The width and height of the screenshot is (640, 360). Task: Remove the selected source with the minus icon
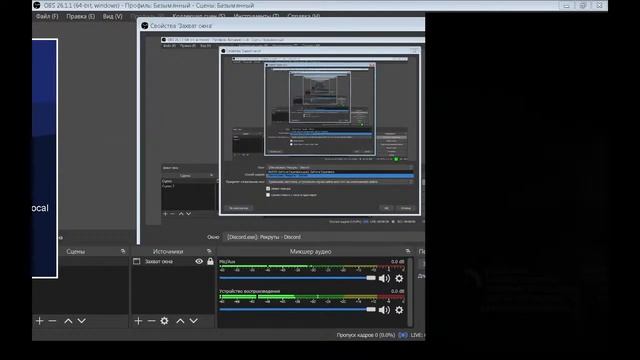(151, 321)
